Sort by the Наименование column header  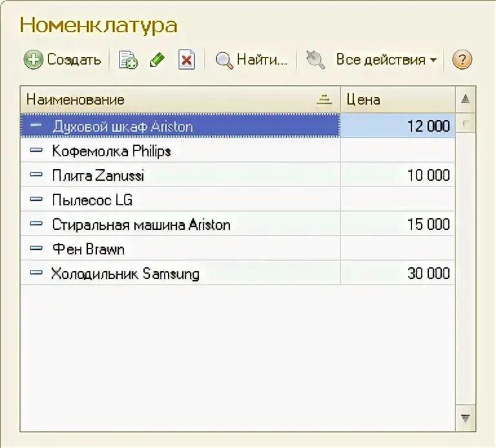pos(180,99)
